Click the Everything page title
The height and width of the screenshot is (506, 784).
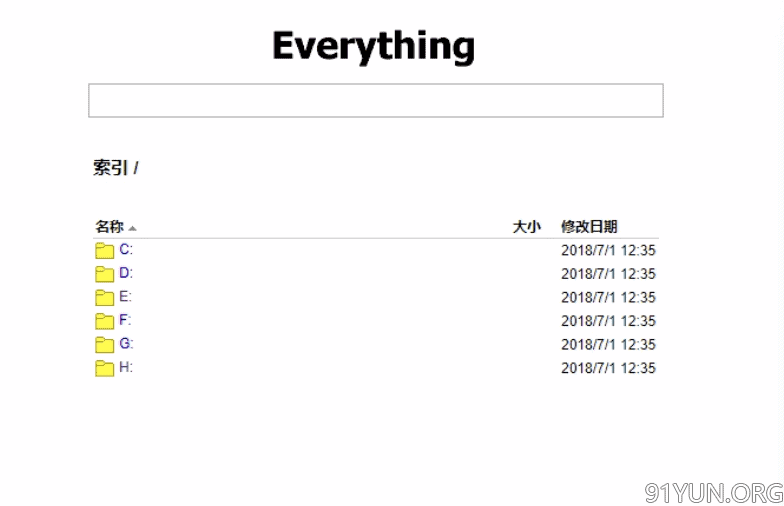(374, 46)
